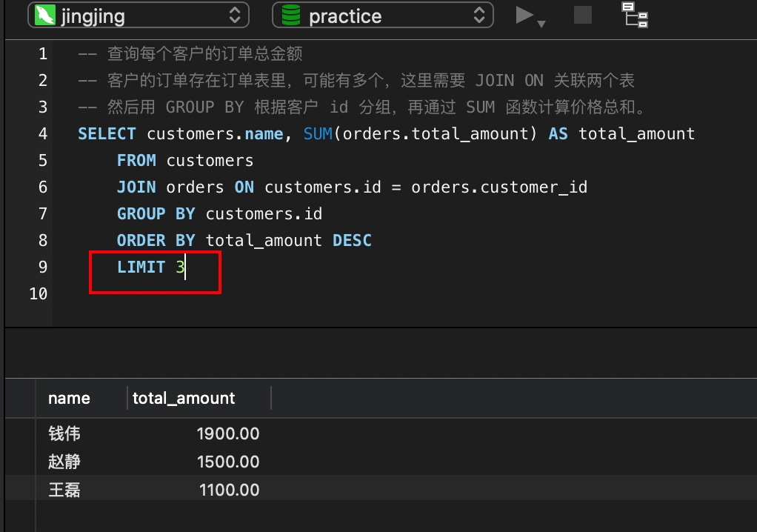Click the Stop execution square icon
This screenshot has width=757, height=532.
click(x=583, y=15)
